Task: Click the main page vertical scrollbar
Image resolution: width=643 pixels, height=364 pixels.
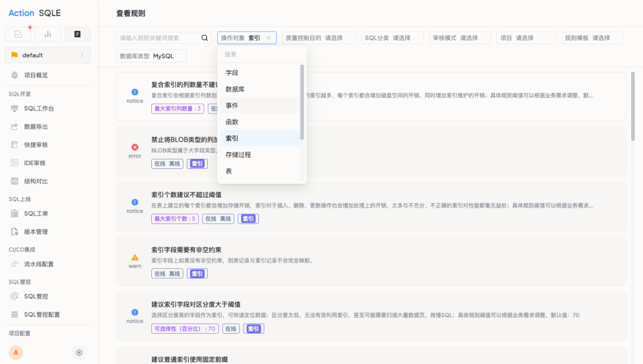Action: tap(633, 106)
